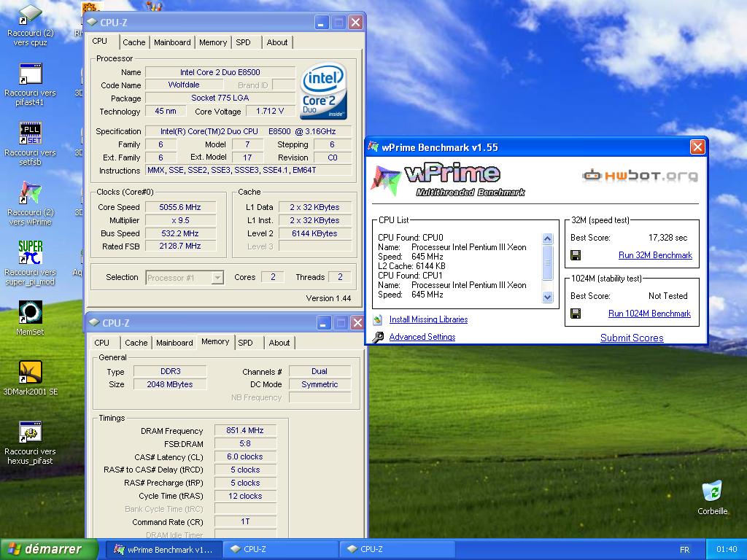747x560 pixels.
Task: Minimize the top CPU-Z window
Action: click(x=322, y=23)
